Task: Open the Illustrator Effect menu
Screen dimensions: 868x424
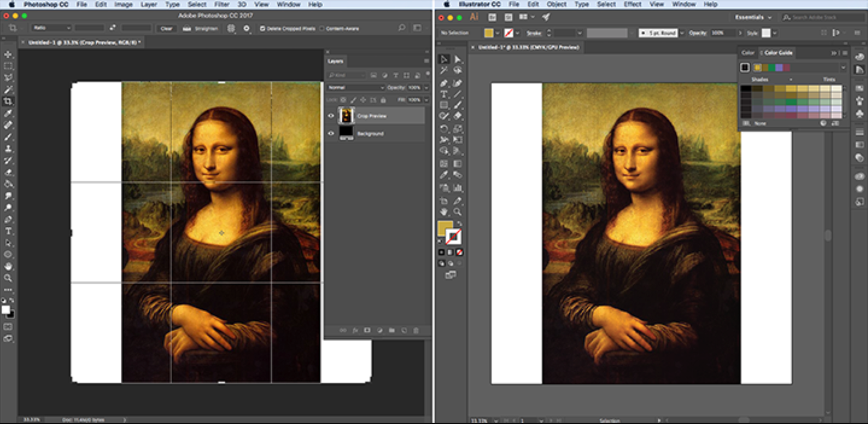Action: (x=632, y=4)
